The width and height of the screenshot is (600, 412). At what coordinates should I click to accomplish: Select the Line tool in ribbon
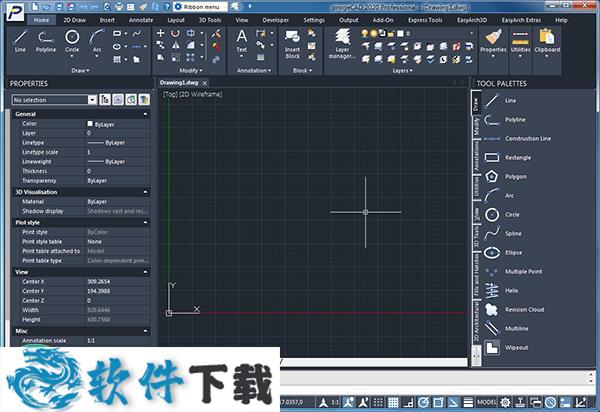coord(20,41)
